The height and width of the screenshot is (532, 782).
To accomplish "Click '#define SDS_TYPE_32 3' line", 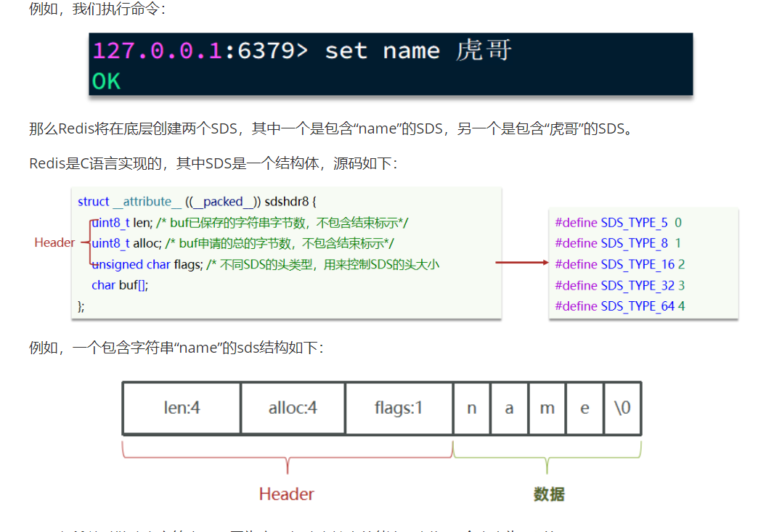I will tap(620, 285).
